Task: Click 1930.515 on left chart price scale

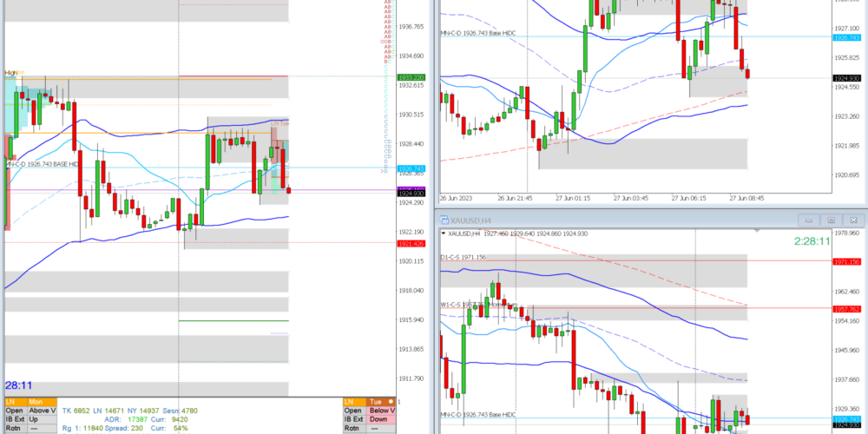Action: [411, 115]
